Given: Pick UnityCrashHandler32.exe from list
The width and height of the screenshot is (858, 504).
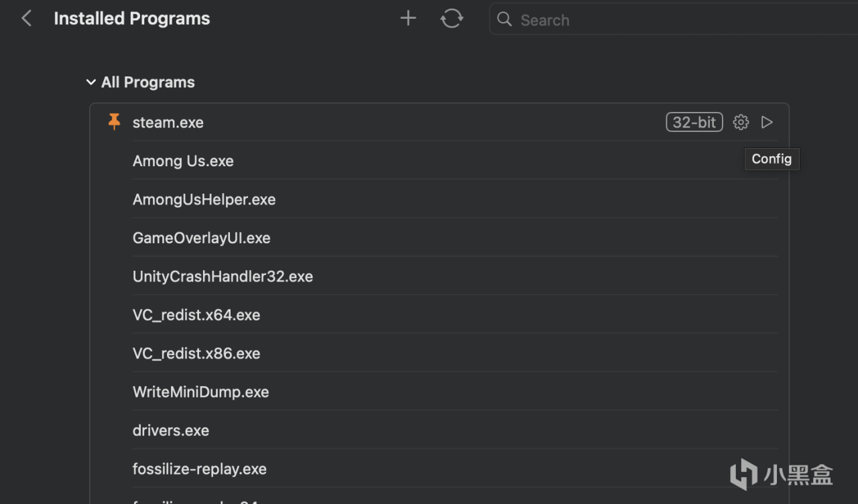Looking at the screenshot, I should pos(223,277).
